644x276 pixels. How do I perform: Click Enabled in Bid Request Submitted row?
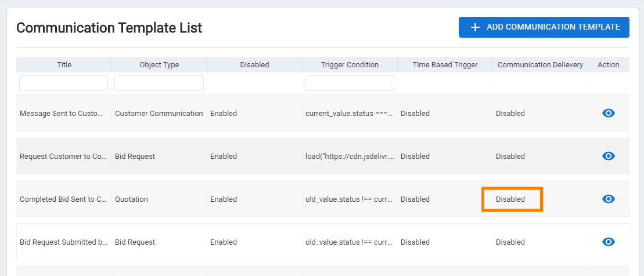[224, 242]
